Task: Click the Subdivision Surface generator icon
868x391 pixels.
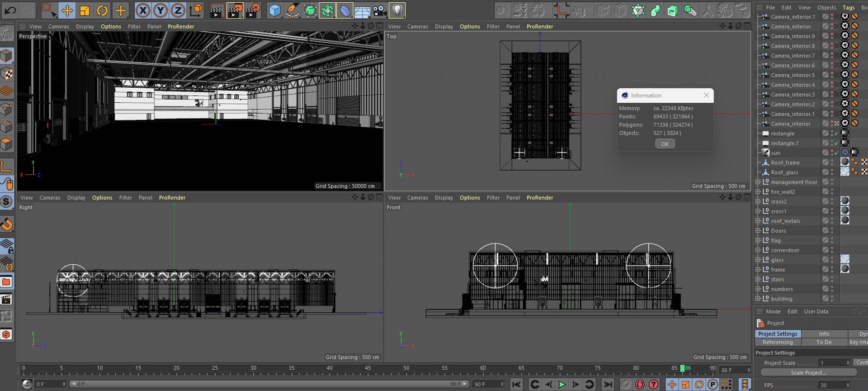Action: point(310,10)
